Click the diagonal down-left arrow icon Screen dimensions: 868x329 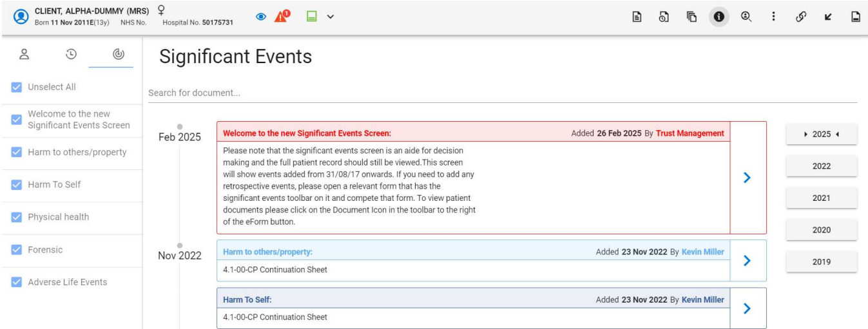pos(828,17)
